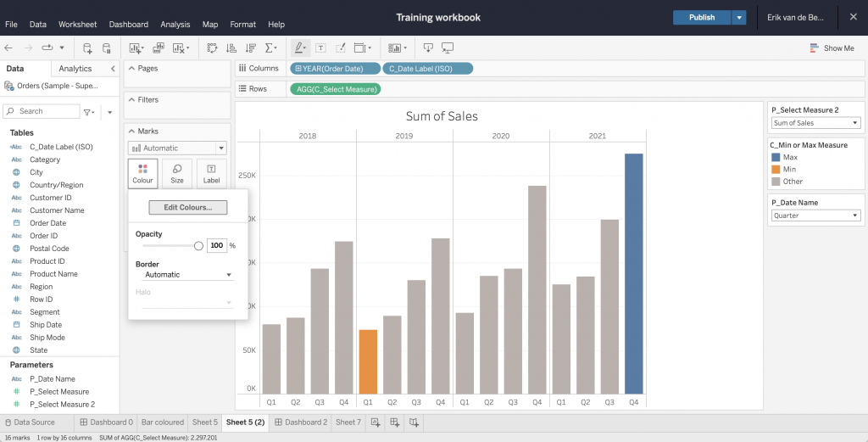Expand the P_Select Measure 2 dropdown
Image resolution: width=868 pixels, height=442 pixels.
[x=815, y=123]
